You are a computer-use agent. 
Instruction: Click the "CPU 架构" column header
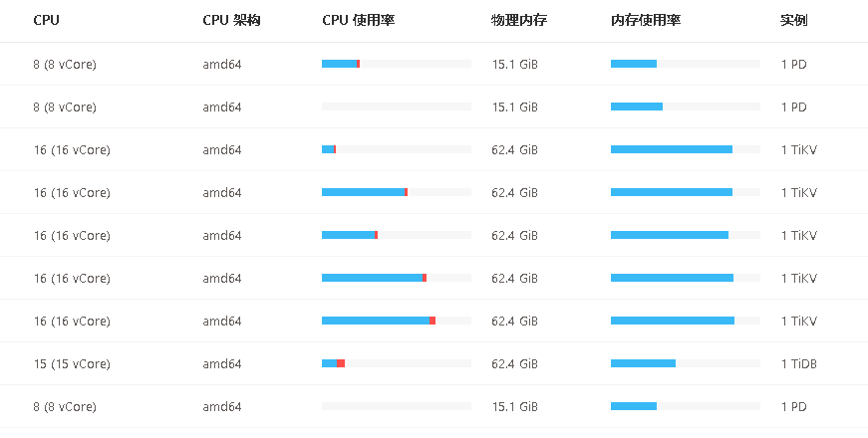[231, 21]
